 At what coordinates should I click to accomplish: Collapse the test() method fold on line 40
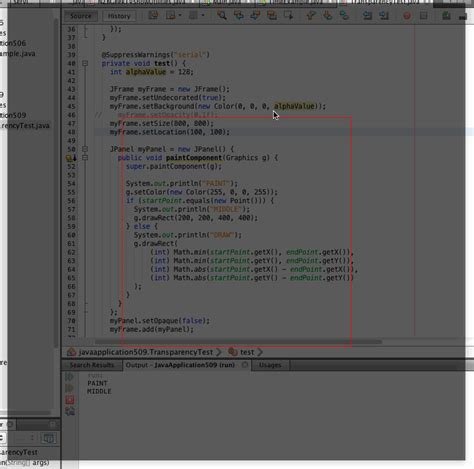pos(85,63)
